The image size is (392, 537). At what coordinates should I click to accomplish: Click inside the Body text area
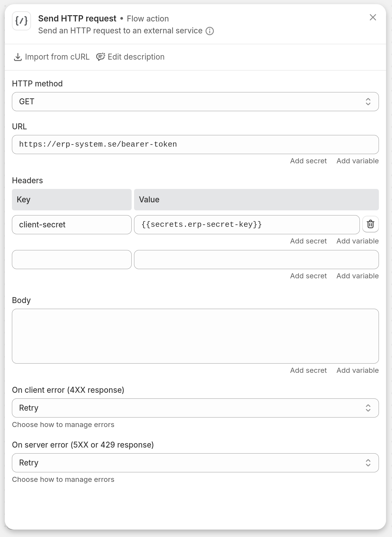pos(195,336)
